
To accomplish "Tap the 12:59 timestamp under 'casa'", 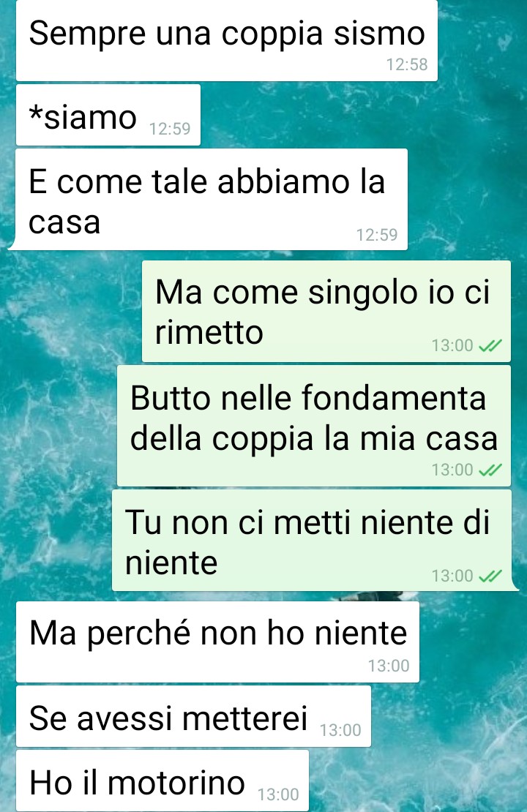I will tap(377, 235).
